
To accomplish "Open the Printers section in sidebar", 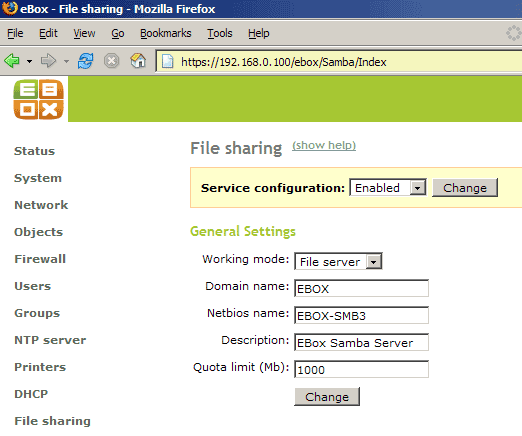I will click(x=40, y=367).
